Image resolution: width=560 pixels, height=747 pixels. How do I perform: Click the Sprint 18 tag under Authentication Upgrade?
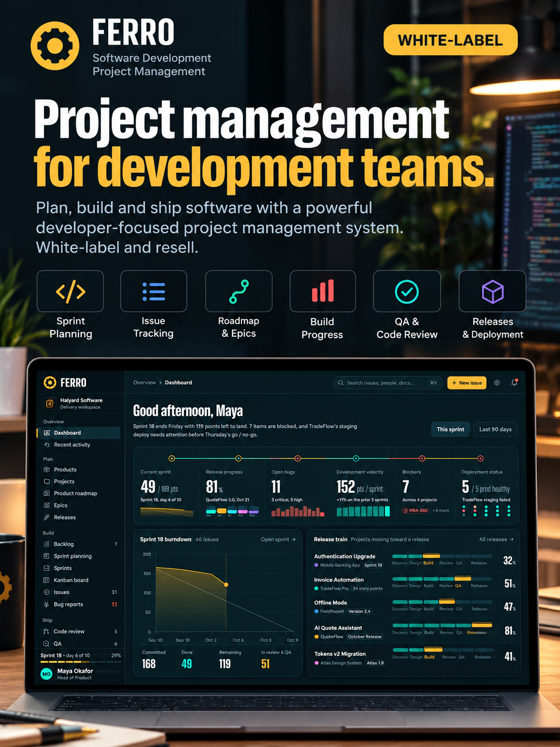(x=373, y=565)
